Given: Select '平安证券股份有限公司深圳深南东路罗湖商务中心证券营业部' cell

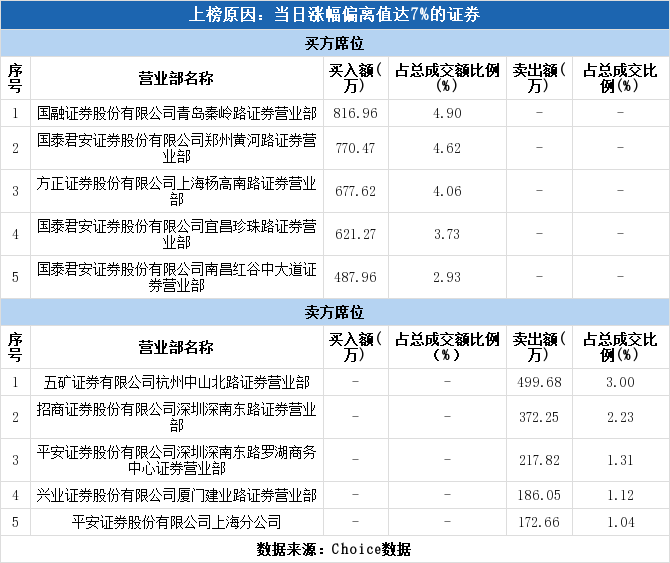Looking at the screenshot, I should coord(176,460).
